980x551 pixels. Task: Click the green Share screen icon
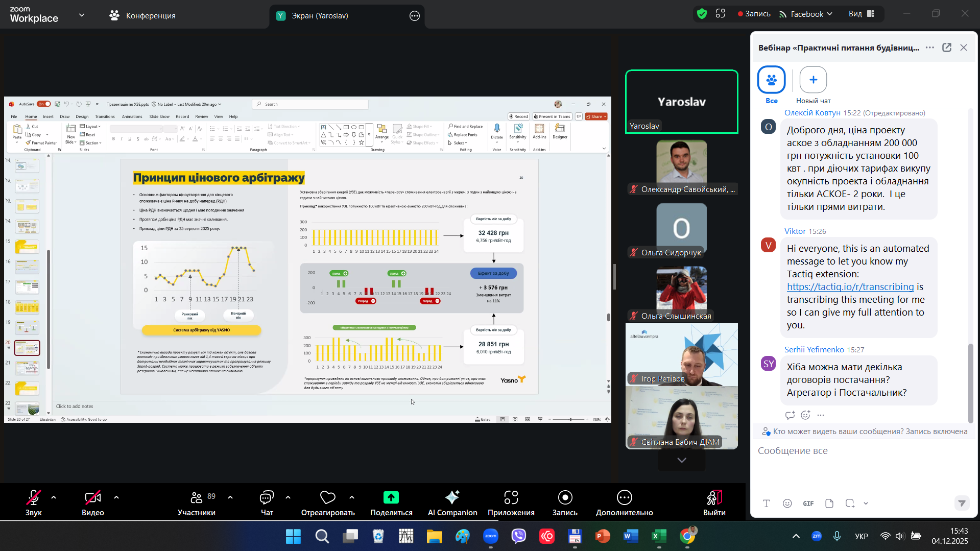click(391, 497)
